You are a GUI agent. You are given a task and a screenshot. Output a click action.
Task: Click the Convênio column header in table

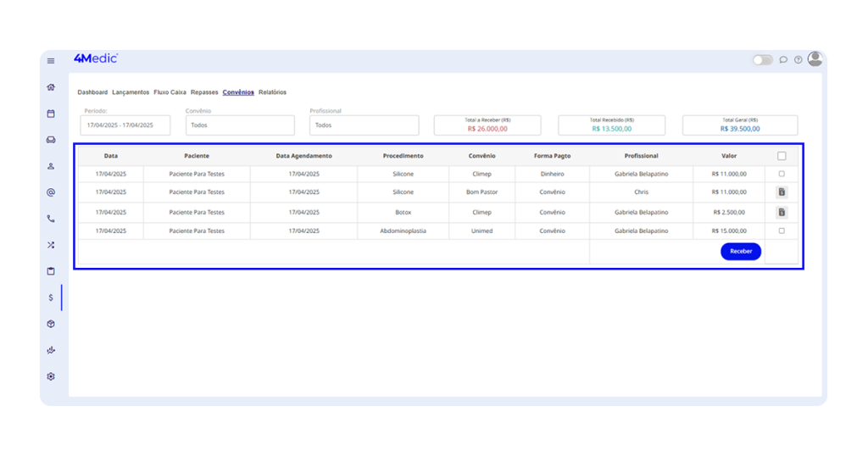tap(481, 156)
